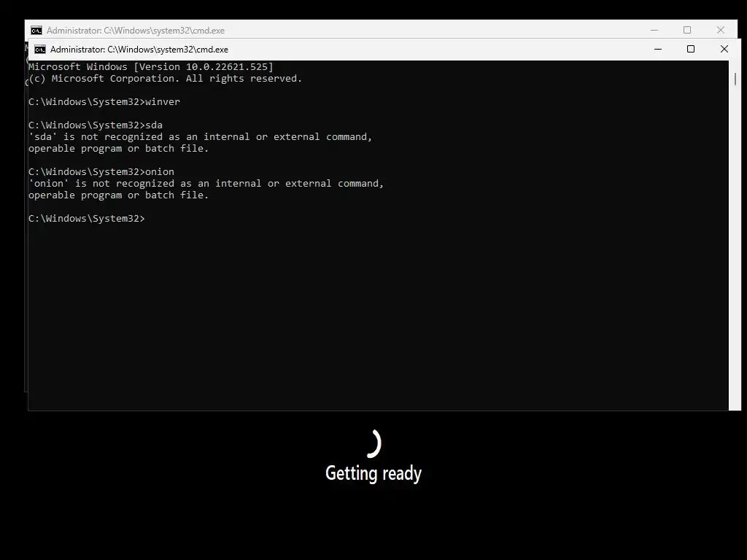This screenshot has width=747, height=560.
Task: Click the 'C:\Windows\System32>sda' command line
Action: (96, 125)
